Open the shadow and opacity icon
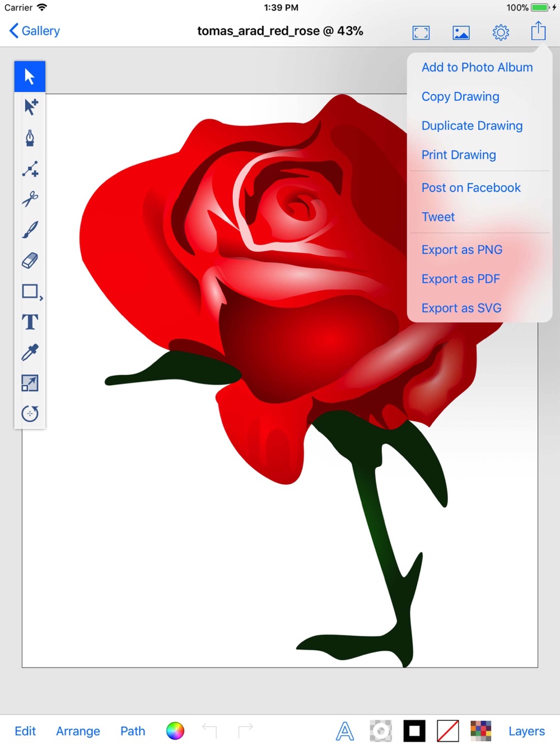 381,731
